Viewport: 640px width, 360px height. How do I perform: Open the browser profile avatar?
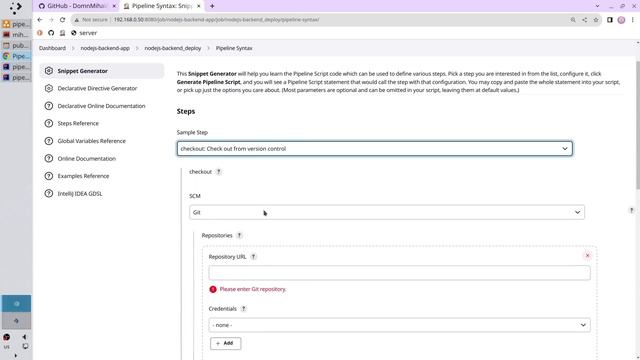pos(621,20)
